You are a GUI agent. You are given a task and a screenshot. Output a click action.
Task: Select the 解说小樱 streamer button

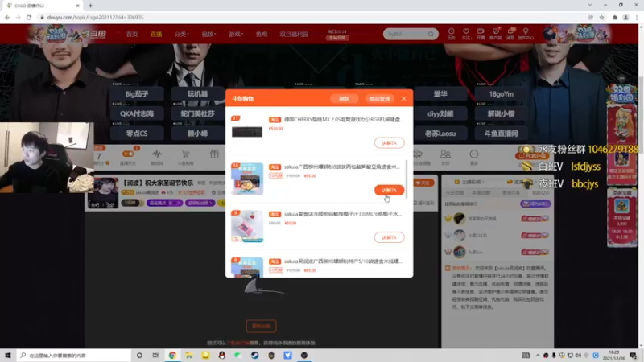(x=501, y=113)
